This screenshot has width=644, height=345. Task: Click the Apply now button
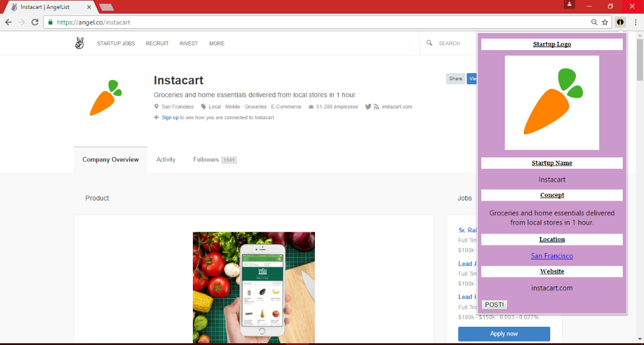tap(504, 334)
